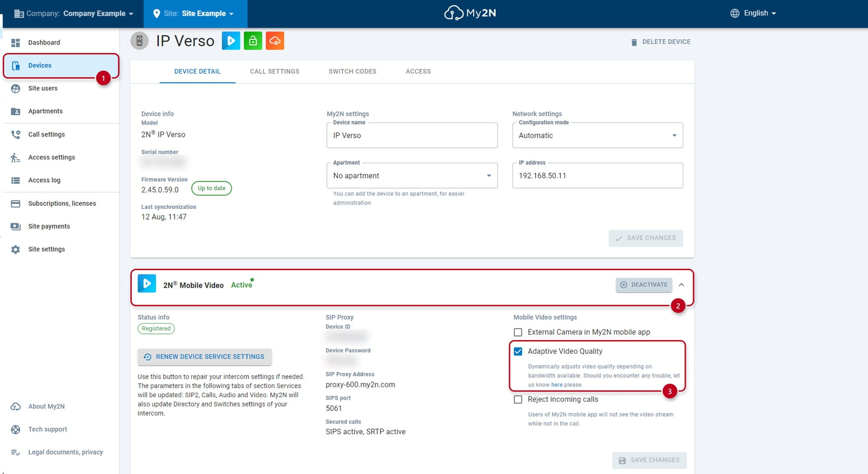Viewport: 868px width, 474px height.
Task: Click the firmware version '2.45.0.59.0'
Action: pos(160,190)
